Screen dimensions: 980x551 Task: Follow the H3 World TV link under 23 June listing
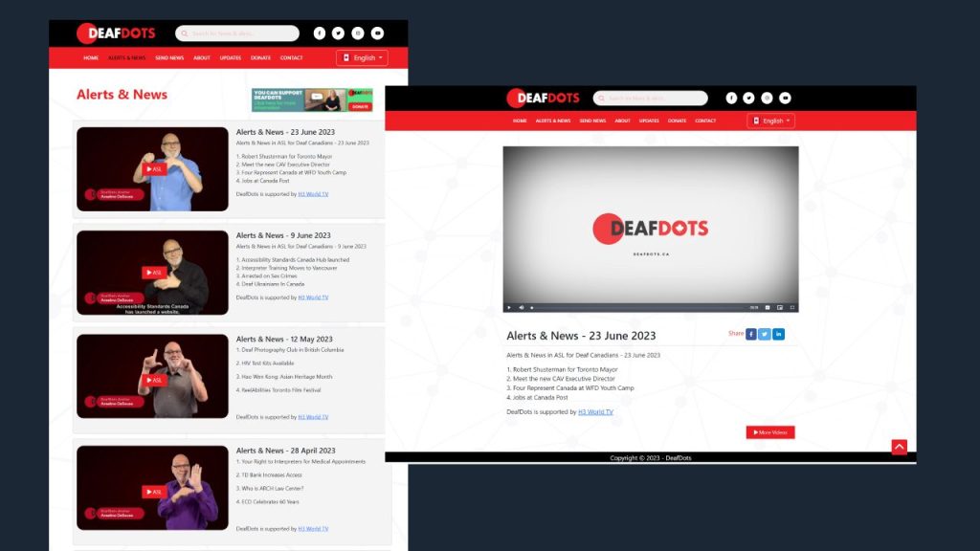(x=313, y=194)
